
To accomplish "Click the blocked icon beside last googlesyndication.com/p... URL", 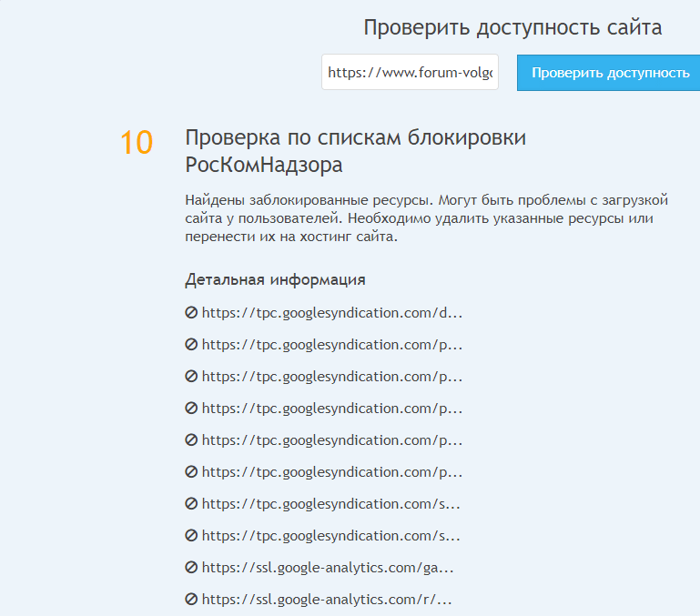I will pos(191,472).
